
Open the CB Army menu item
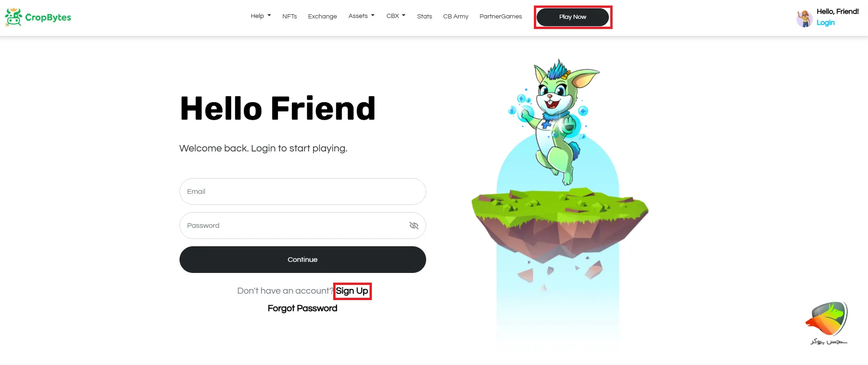tap(456, 17)
